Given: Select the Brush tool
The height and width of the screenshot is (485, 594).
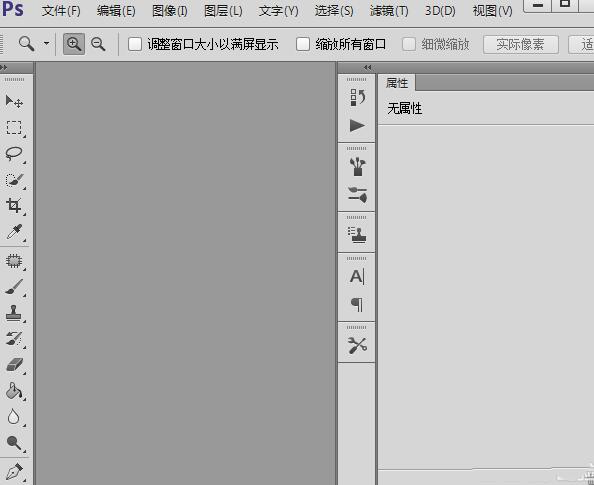Looking at the screenshot, I should (x=14, y=287).
